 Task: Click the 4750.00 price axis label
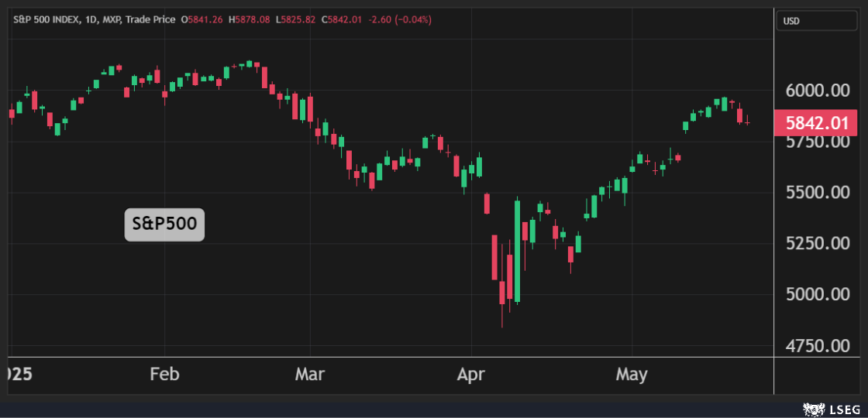(815, 346)
